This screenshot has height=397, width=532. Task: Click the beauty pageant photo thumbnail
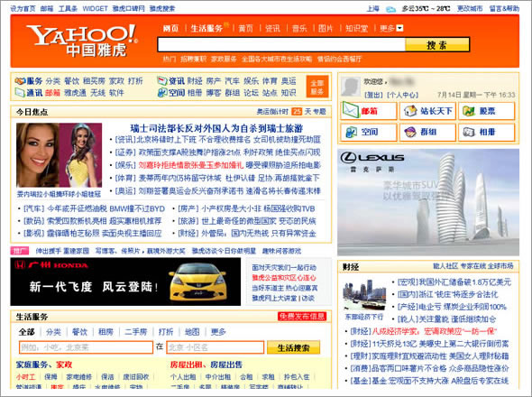59,155
